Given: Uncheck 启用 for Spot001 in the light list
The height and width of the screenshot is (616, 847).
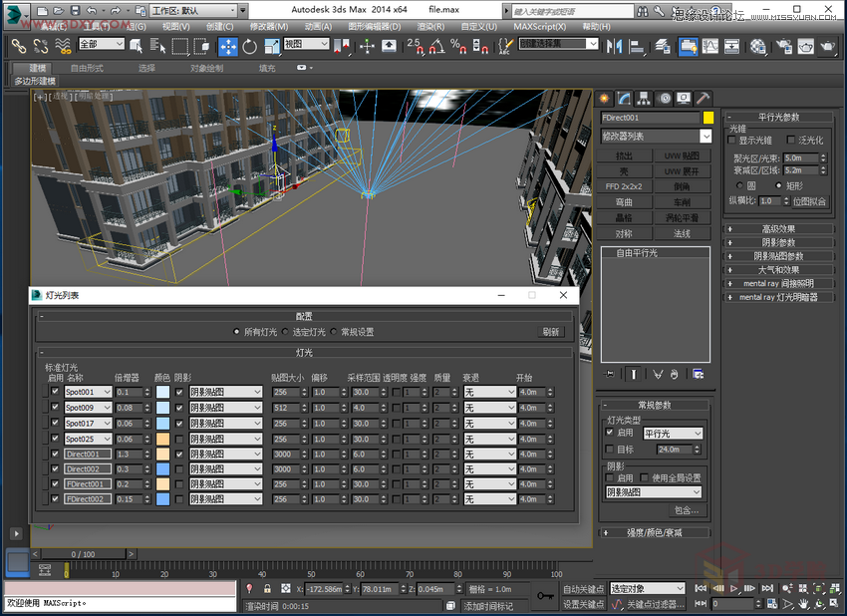Looking at the screenshot, I should click(x=54, y=392).
